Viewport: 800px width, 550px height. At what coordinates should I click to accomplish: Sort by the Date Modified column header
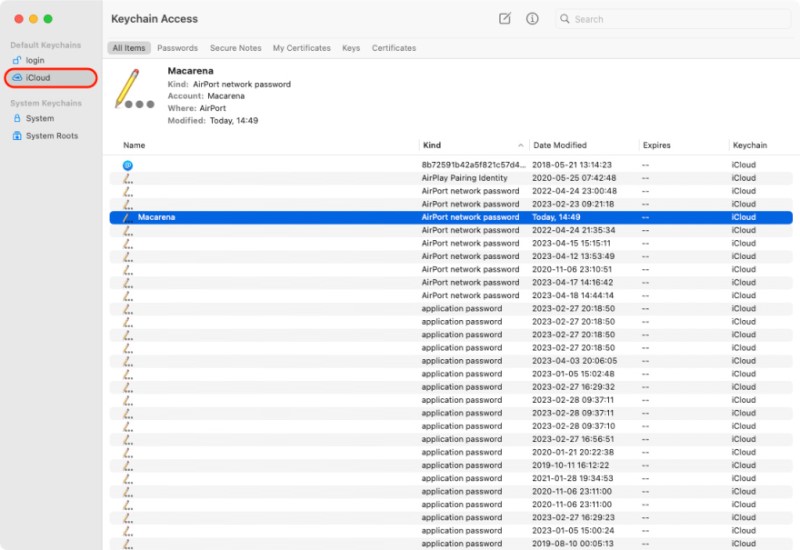(560, 145)
